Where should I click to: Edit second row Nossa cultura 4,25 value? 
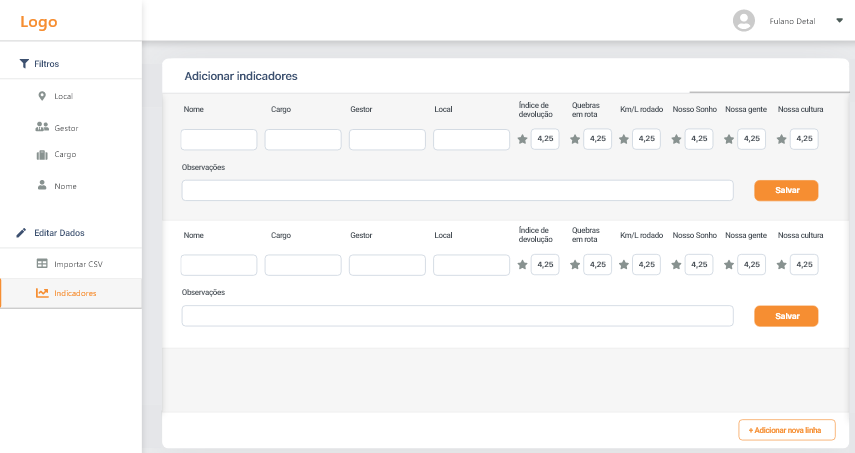pos(804,264)
